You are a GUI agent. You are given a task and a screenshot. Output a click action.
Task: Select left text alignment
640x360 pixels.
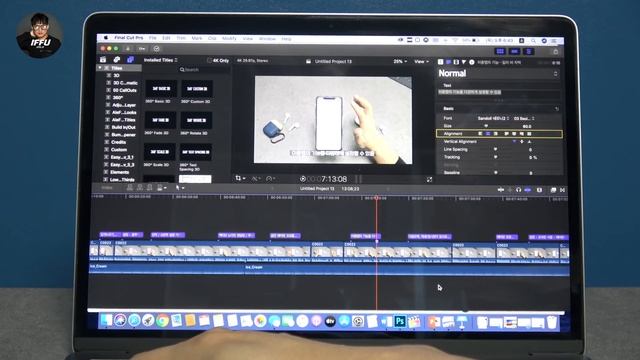480,134
